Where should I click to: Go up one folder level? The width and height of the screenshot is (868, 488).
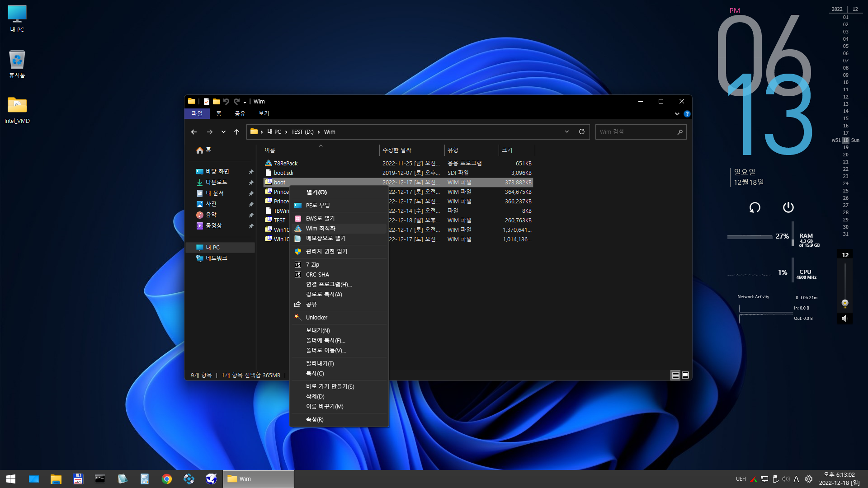click(236, 132)
